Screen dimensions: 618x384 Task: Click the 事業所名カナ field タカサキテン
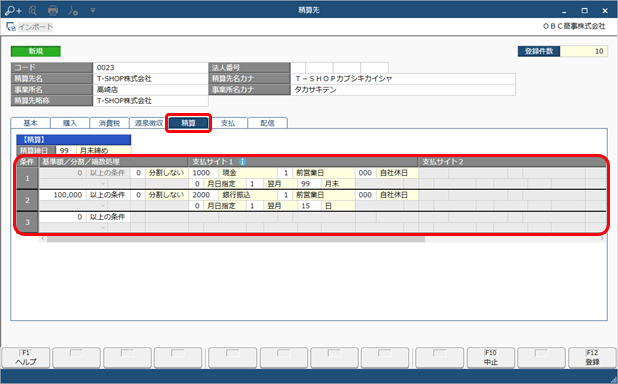point(403,89)
